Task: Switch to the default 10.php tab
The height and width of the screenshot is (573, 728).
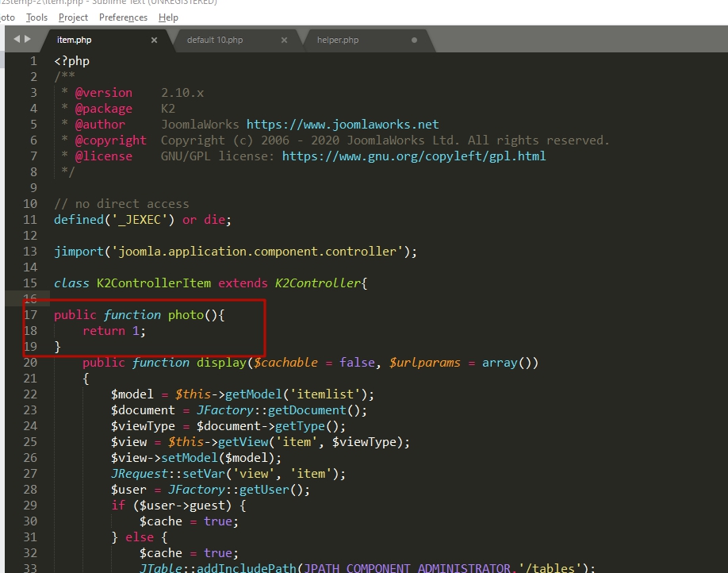Action: click(x=215, y=40)
